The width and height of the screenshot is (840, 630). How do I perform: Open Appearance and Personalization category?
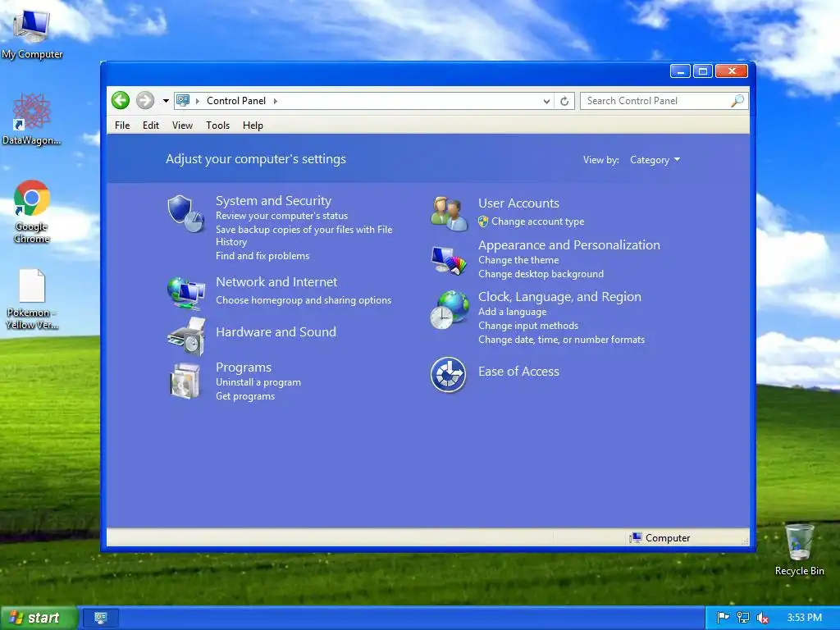click(569, 244)
